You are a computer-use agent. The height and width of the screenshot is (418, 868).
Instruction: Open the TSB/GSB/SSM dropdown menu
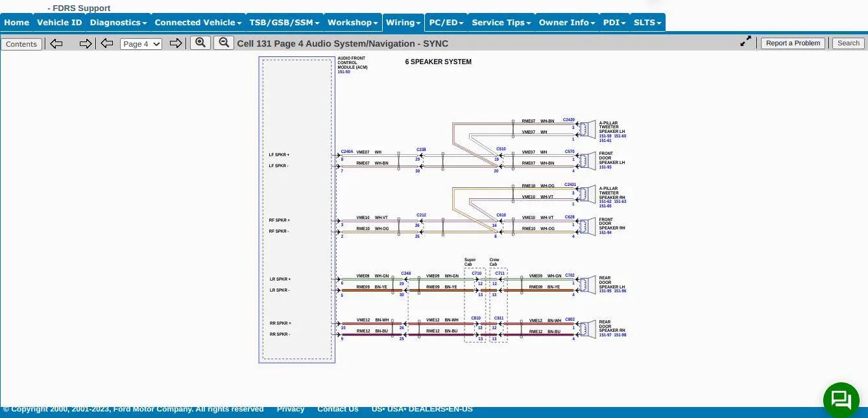[284, 23]
